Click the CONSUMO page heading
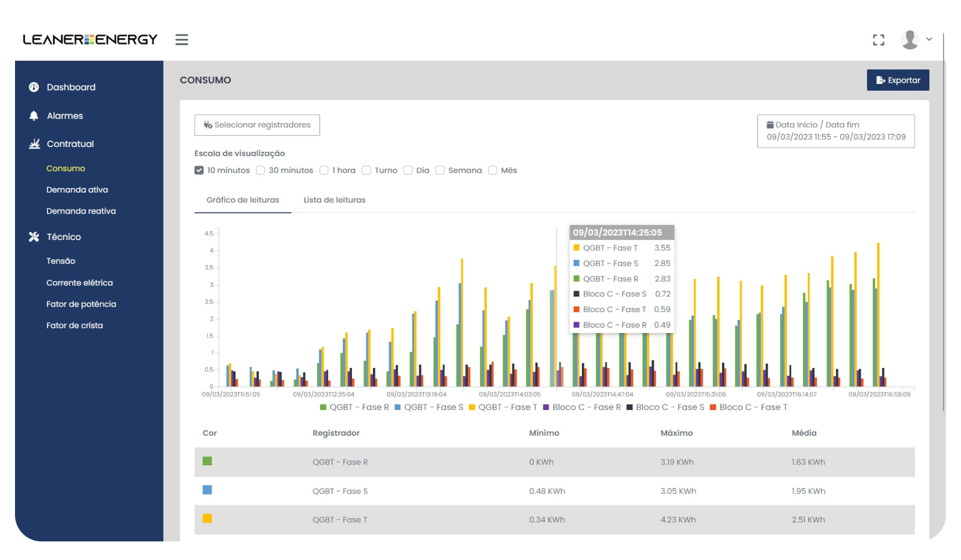Image resolution: width=961 pixels, height=560 pixels. (x=205, y=80)
